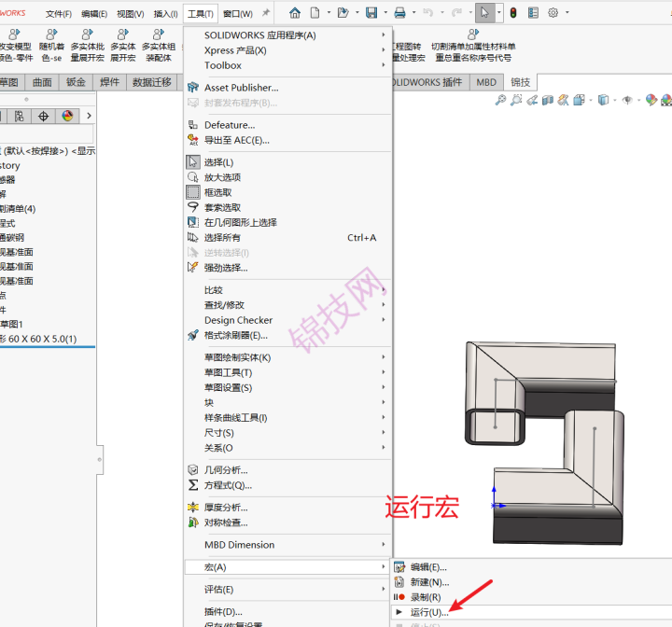Expand the Print dropdown arrow
Viewport: 672px width, 627px height.
coord(414,13)
